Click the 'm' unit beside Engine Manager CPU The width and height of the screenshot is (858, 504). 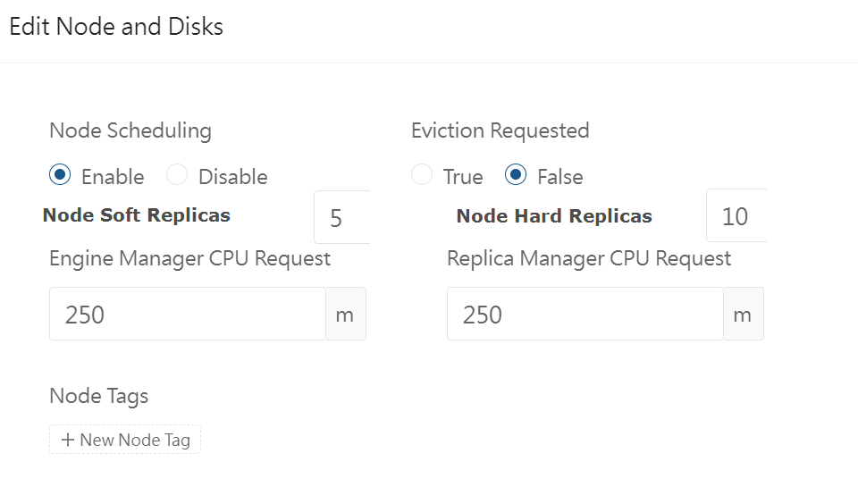pyautogui.click(x=345, y=314)
